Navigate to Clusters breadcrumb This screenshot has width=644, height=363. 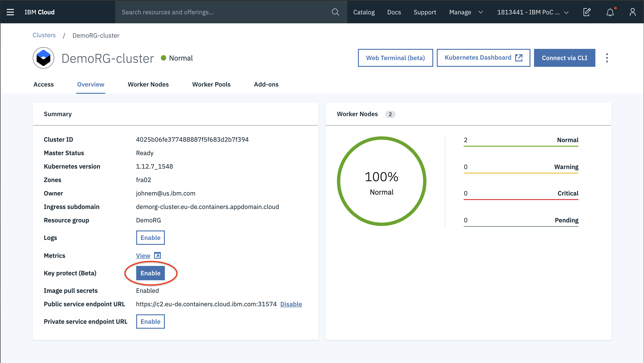click(44, 35)
